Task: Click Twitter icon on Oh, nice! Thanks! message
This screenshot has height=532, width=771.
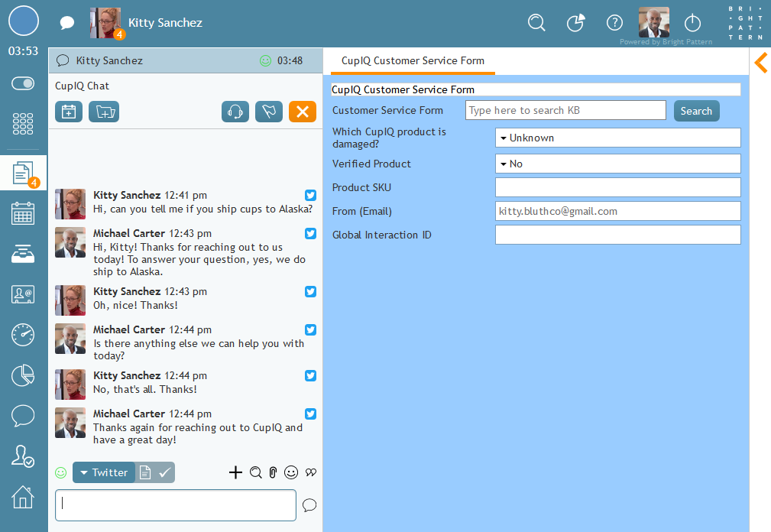Action: click(x=310, y=291)
